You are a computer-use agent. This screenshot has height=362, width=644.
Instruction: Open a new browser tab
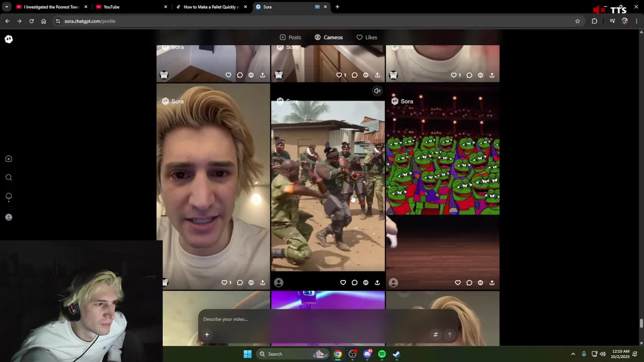(337, 7)
